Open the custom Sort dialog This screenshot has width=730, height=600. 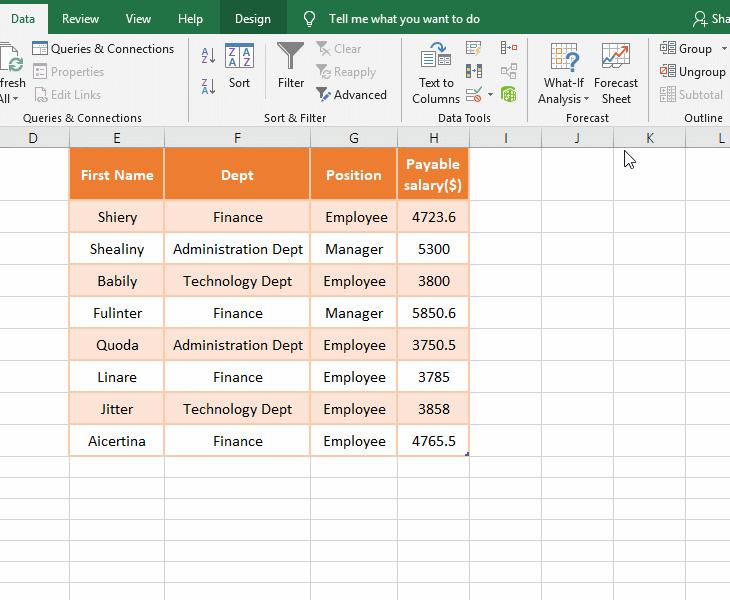(x=239, y=66)
